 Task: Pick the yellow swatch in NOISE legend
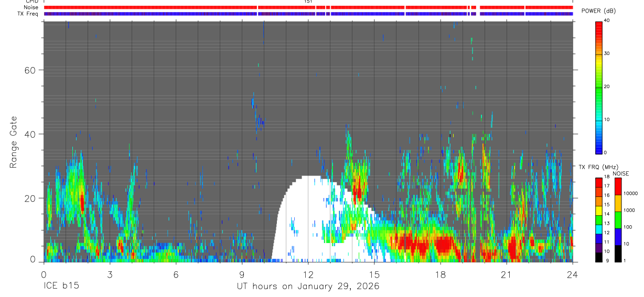pos(618,203)
